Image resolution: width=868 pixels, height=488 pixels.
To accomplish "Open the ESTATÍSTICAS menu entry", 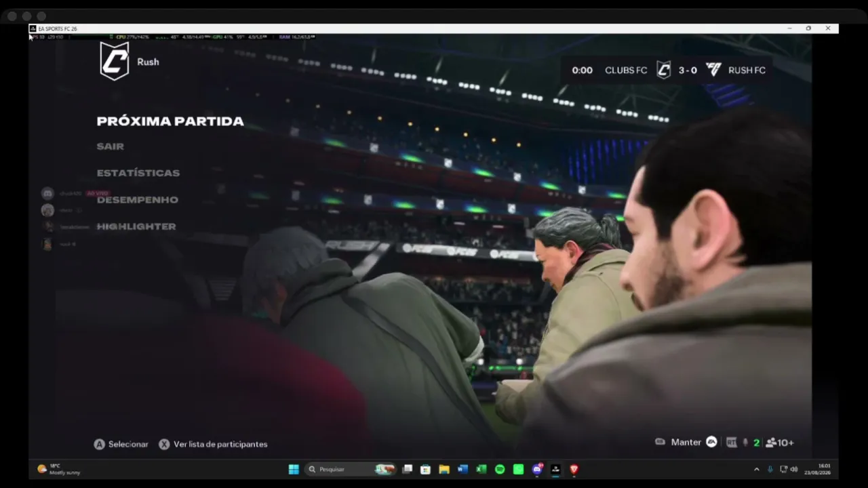I will [138, 173].
